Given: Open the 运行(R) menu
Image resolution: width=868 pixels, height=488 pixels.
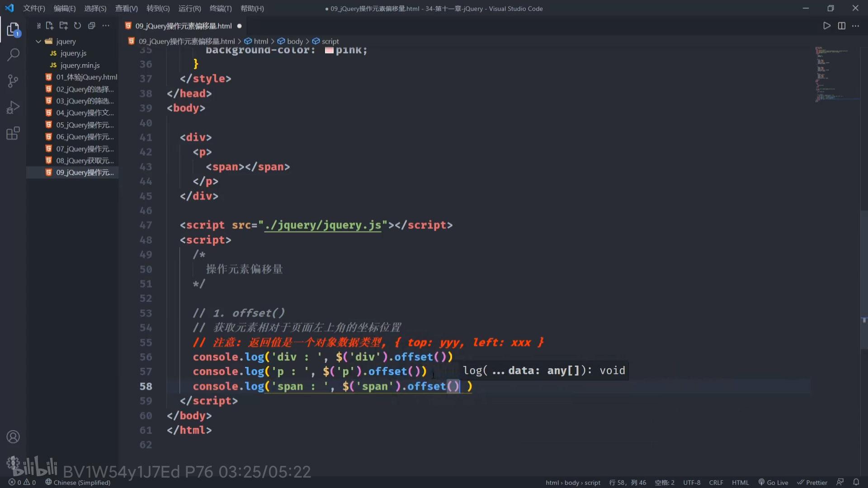Looking at the screenshot, I should pyautogui.click(x=189, y=9).
